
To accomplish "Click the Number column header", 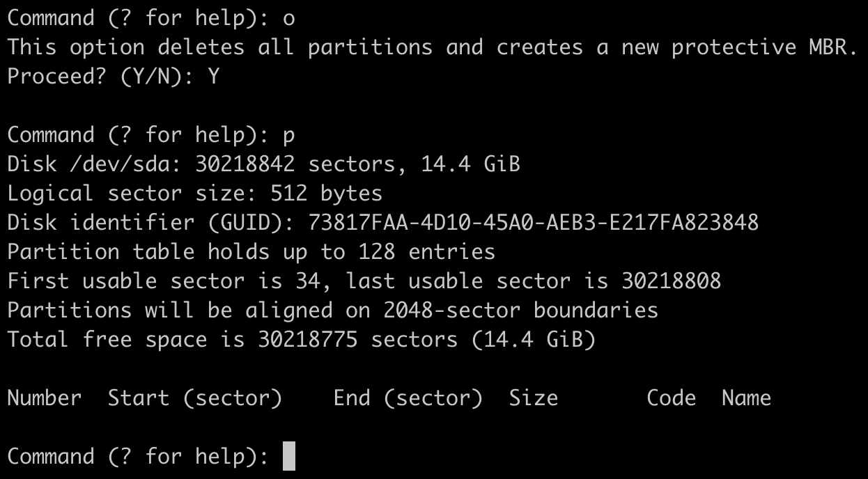I will [44, 398].
